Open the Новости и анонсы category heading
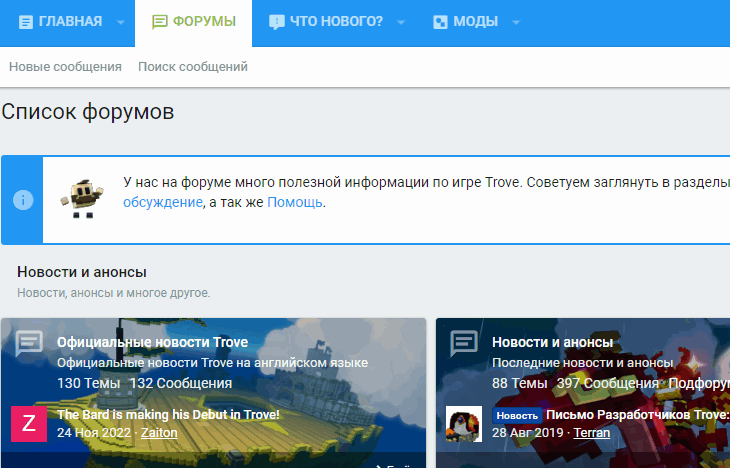 [82, 272]
